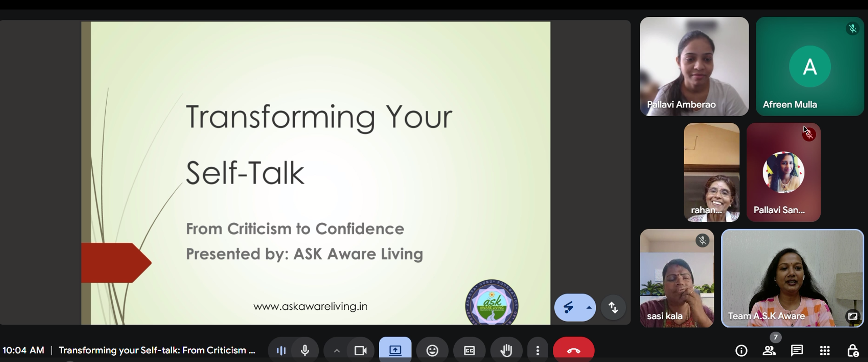Viewport: 868px width, 362px height.
Task: Expand video settings chevron arrow
Action: pyautogui.click(x=337, y=351)
